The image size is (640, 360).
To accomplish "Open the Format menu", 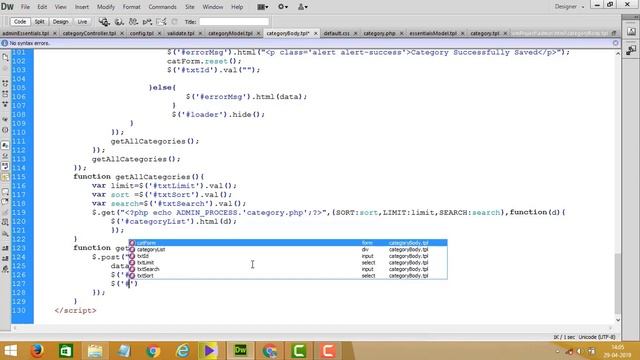I will pos(131,7).
